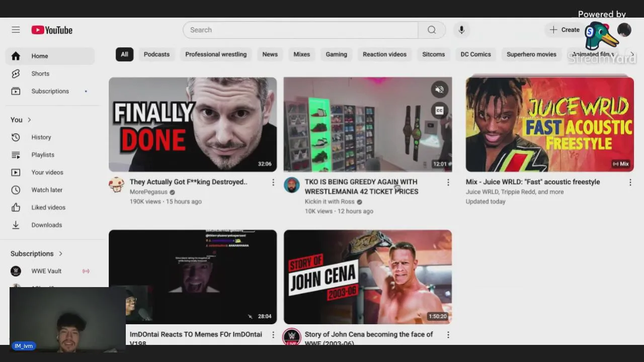Select the Podcasts filter chip
The height and width of the screenshot is (362, 644).
pyautogui.click(x=156, y=54)
